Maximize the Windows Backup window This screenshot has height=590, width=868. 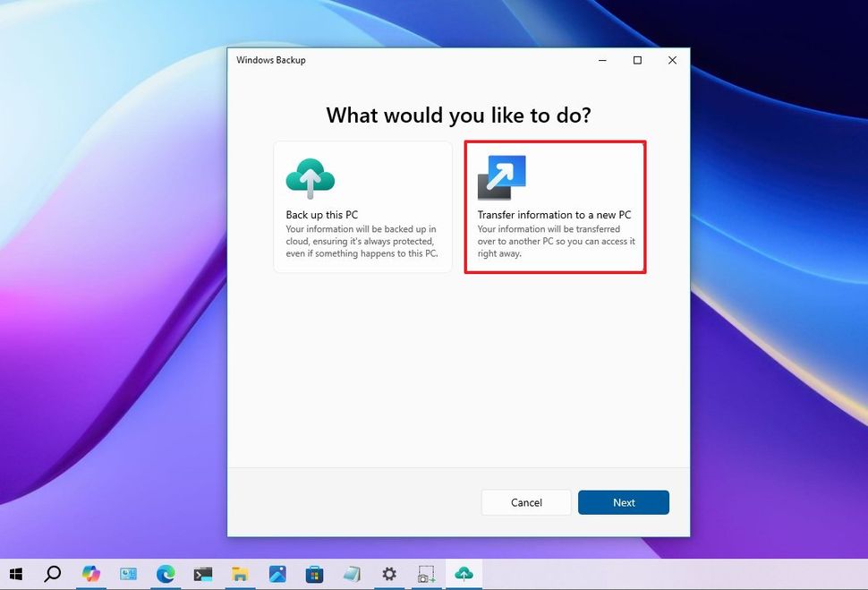tap(637, 60)
